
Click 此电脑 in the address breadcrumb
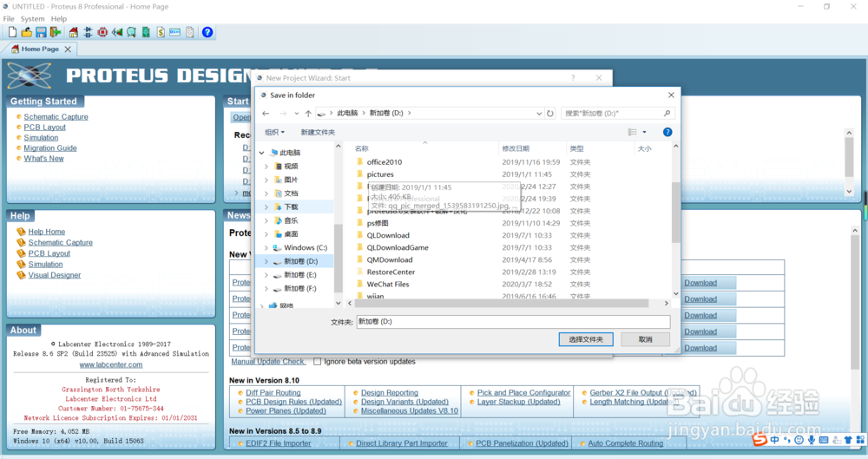347,114
